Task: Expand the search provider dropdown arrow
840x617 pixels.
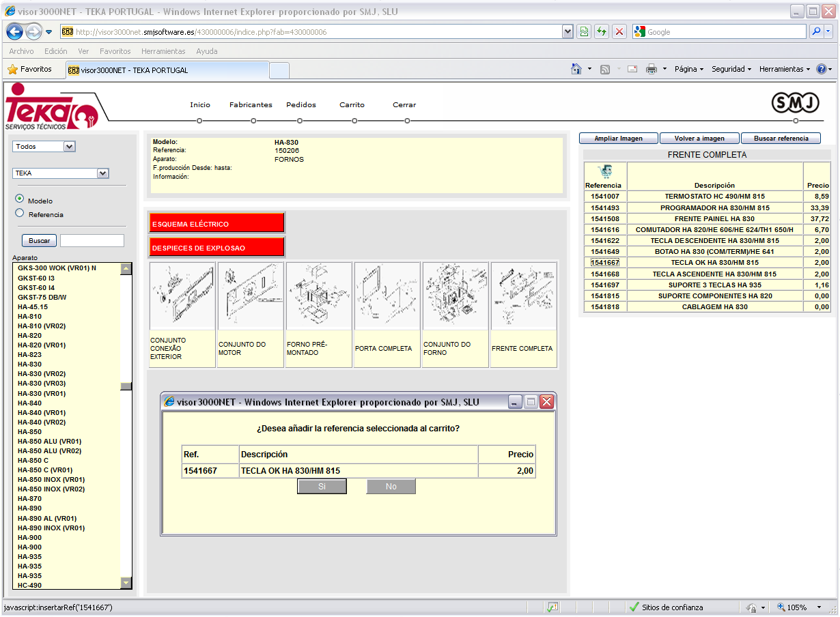Action: point(829,31)
